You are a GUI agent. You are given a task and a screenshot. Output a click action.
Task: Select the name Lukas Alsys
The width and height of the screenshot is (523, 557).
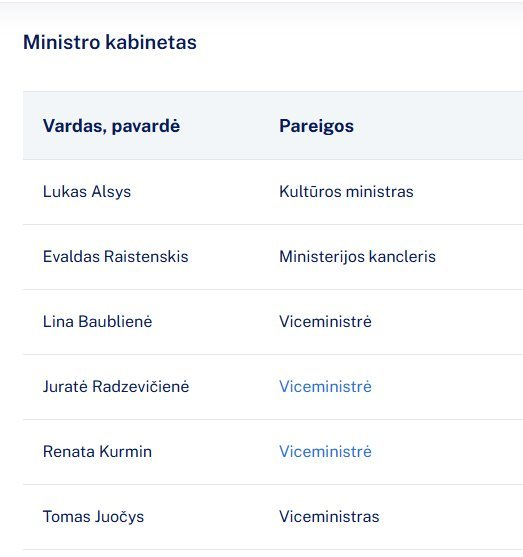click(87, 192)
